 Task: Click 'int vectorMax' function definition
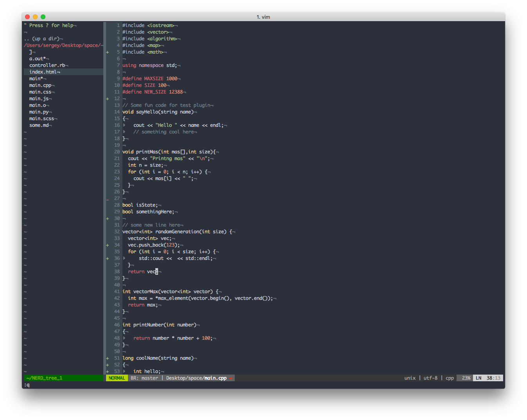click(x=171, y=292)
